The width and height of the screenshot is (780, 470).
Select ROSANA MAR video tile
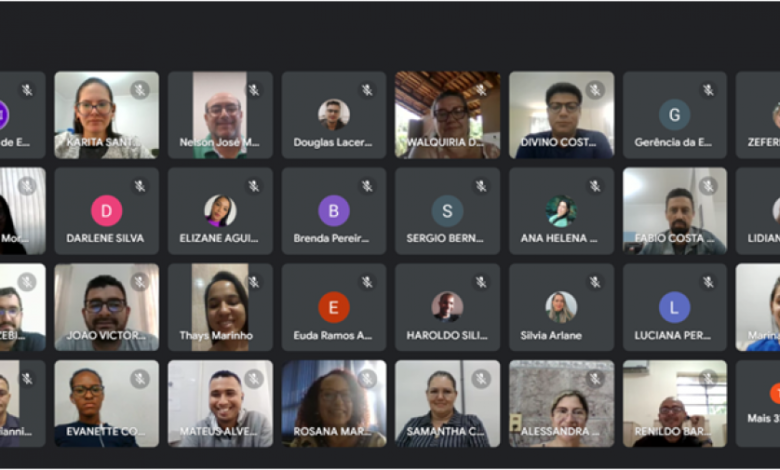coord(334,403)
